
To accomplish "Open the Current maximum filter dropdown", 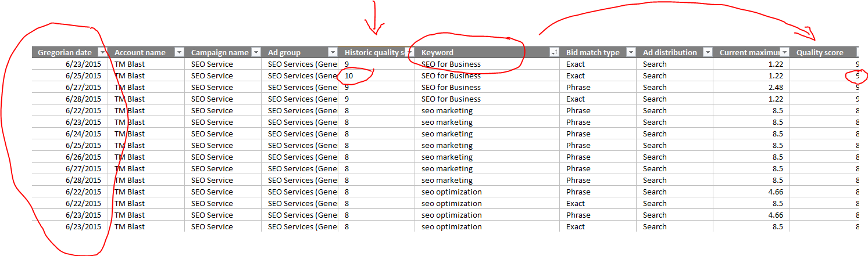I will click(x=784, y=52).
